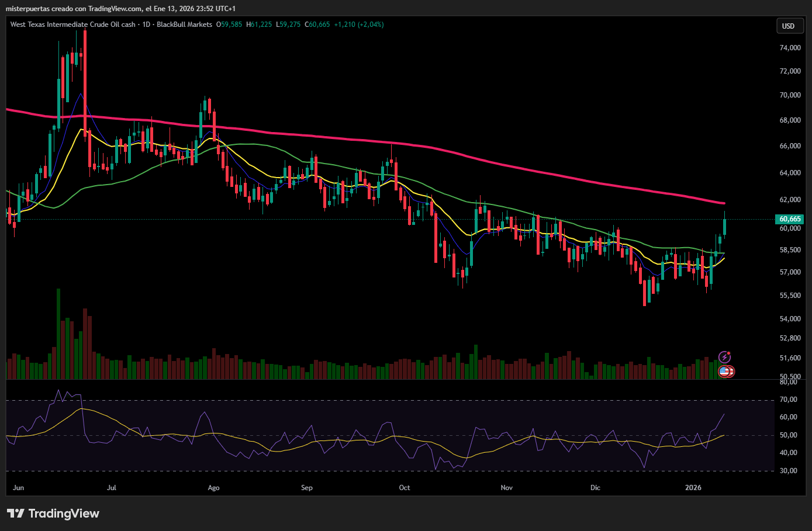This screenshot has height=531, width=812.
Task: Click the close value C60,665 in the legend
Action: click(x=317, y=25)
